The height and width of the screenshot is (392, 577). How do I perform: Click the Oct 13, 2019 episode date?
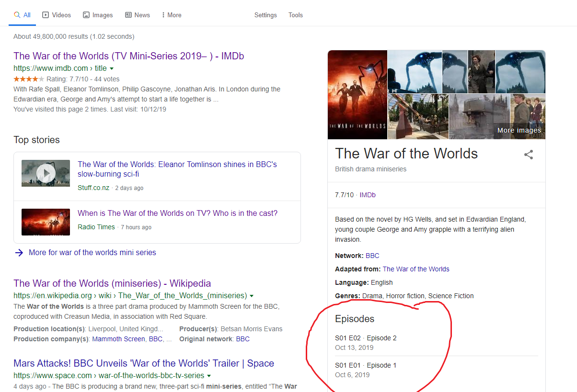pyautogui.click(x=354, y=347)
